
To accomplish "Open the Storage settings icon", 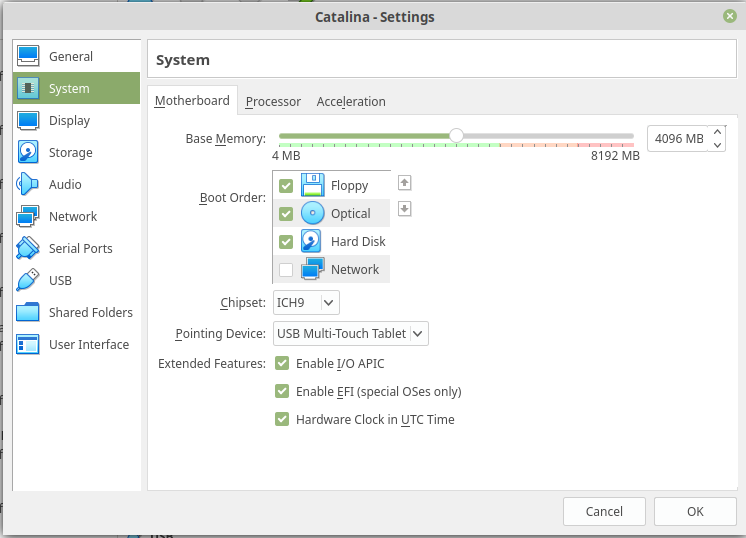I will point(28,153).
